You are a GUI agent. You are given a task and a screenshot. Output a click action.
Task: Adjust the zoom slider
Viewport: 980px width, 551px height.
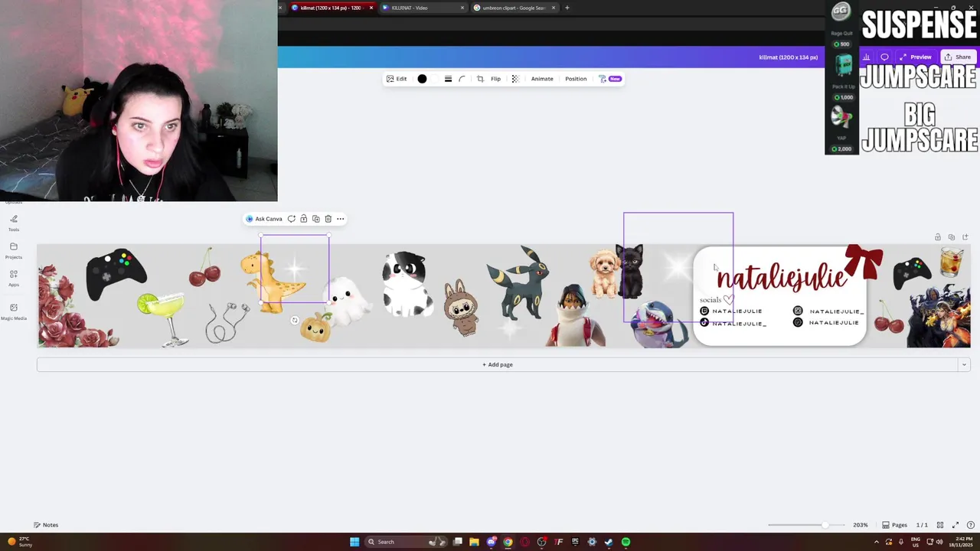coord(825,525)
